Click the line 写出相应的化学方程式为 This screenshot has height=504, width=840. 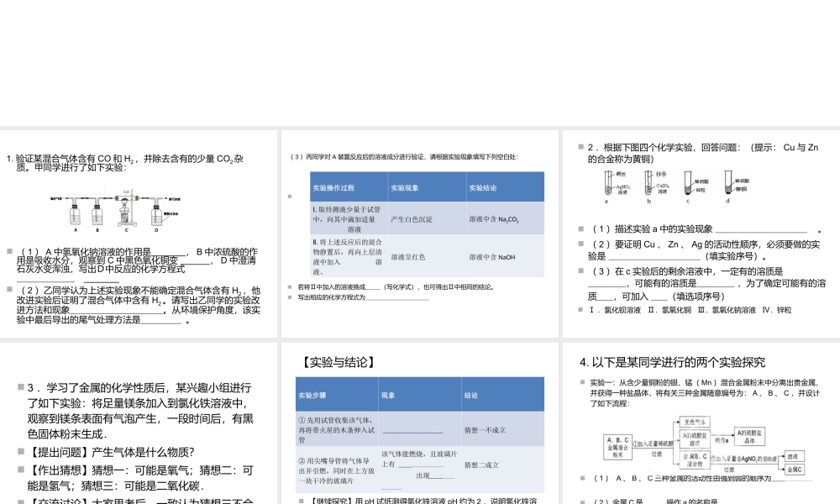click(x=363, y=297)
